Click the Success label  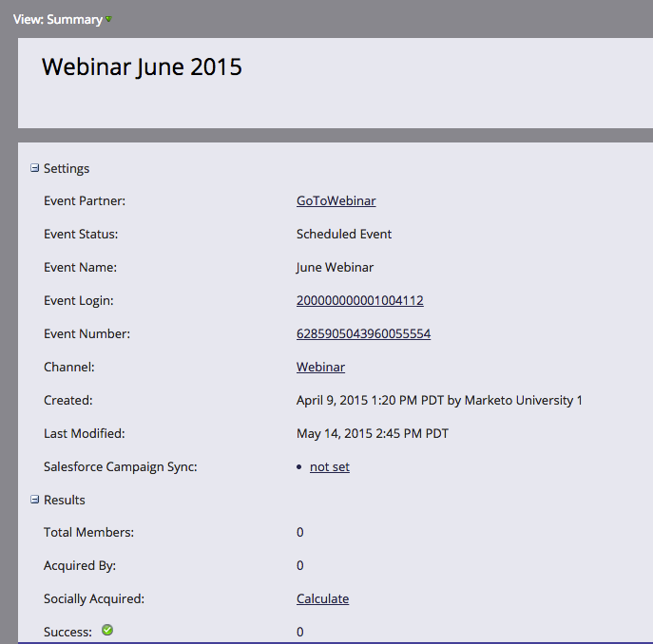67,632
